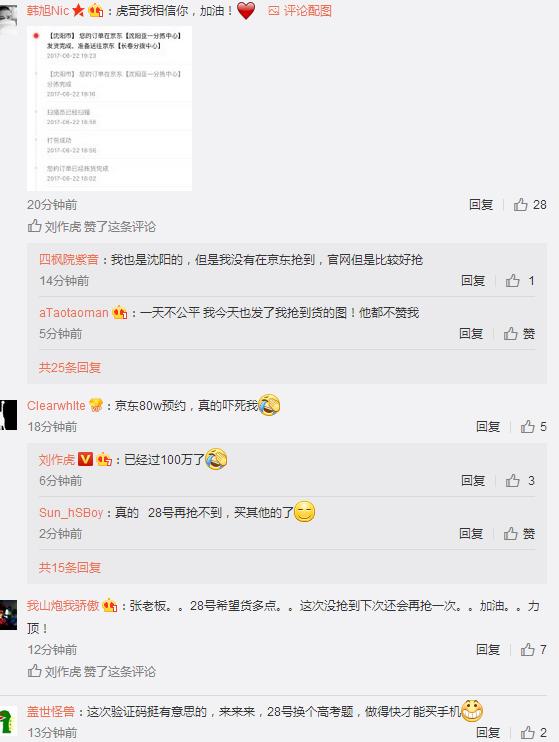The height and width of the screenshot is (742, 559).
Task: Open the 评论配图 image link
Action: point(300,10)
